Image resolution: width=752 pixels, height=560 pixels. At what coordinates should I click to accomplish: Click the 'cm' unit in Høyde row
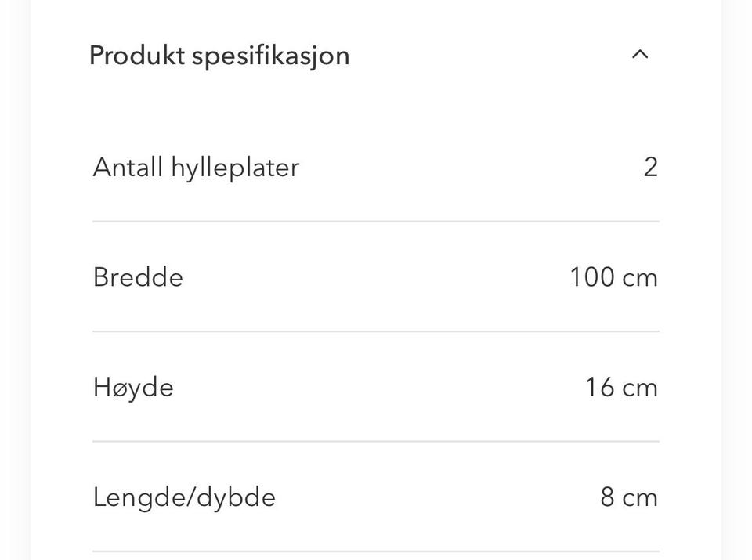[640, 388]
